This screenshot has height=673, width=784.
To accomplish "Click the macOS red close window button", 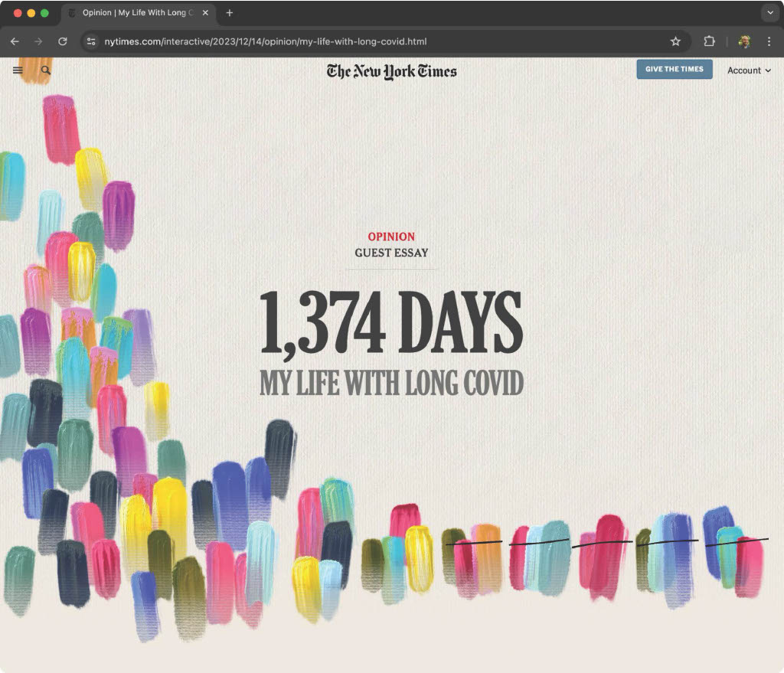I will pyautogui.click(x=18, y=13).
